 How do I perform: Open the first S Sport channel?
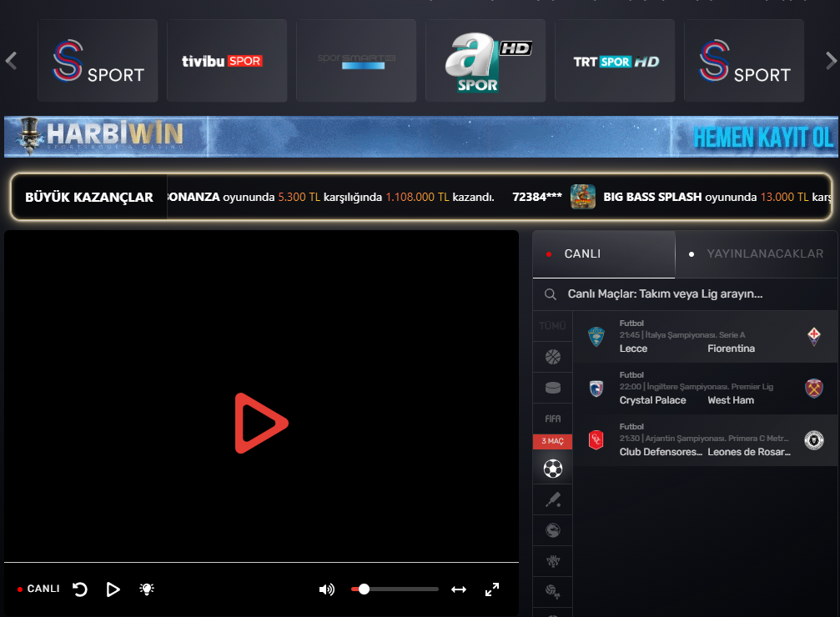click(x=98, y=61)
